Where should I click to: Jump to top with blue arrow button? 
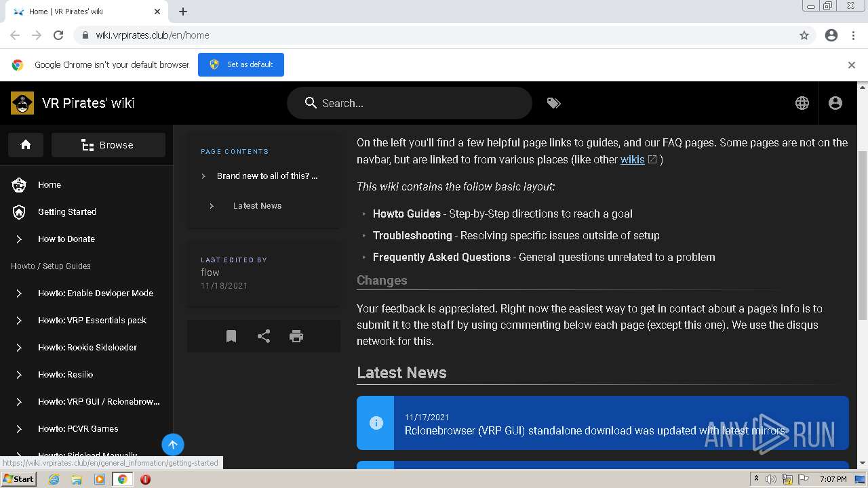173,445
